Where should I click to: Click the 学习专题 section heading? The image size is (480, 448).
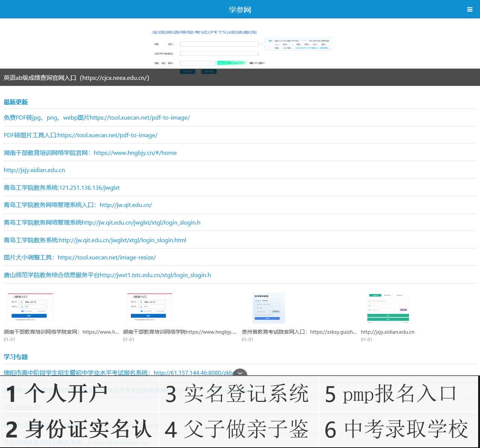pyautogui.click(x=16, y=357)
